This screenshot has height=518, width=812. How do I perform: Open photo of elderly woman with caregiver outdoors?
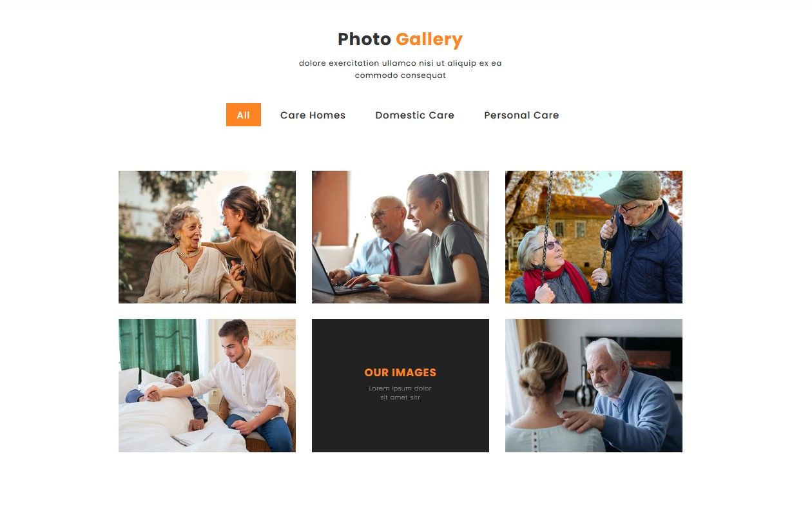click(x=207, y=237)
